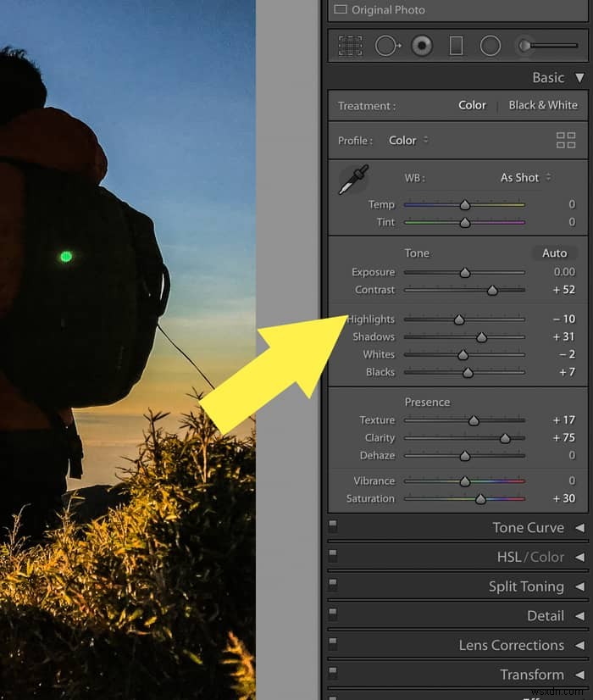Click the Texture slider handle

(474, 420)
